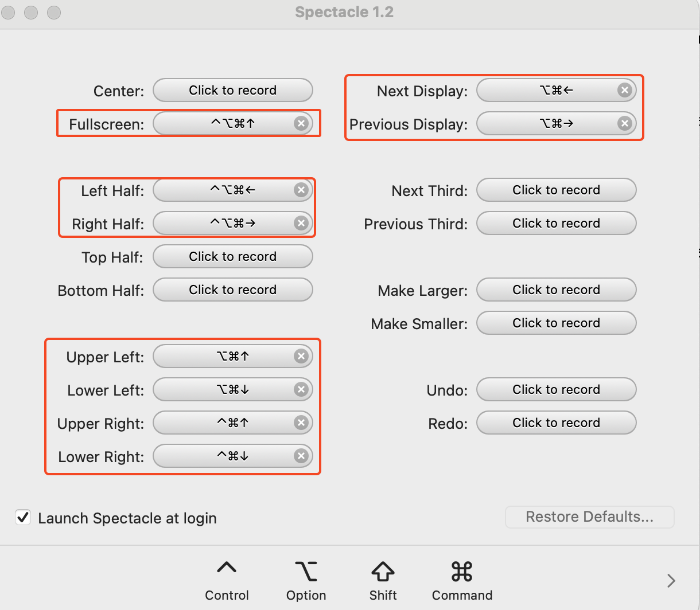This screenshot has height=610, width=700.
Task: Clear the Next Display shortcut with its x icon
Action: [x=625, y=90]
